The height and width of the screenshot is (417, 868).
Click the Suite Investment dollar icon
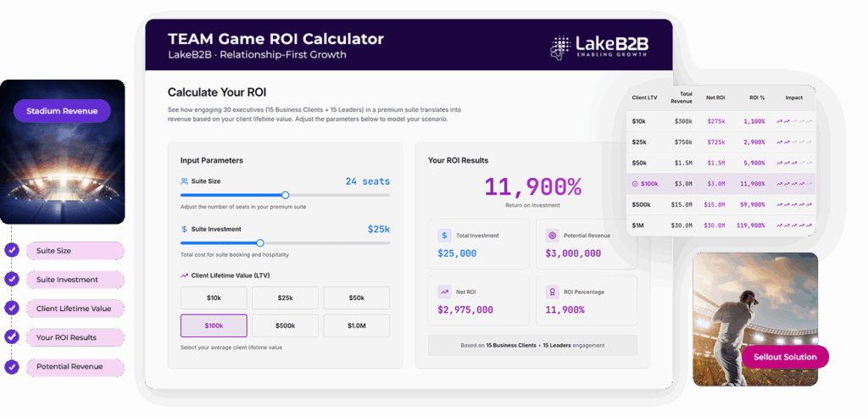point(185,229)
